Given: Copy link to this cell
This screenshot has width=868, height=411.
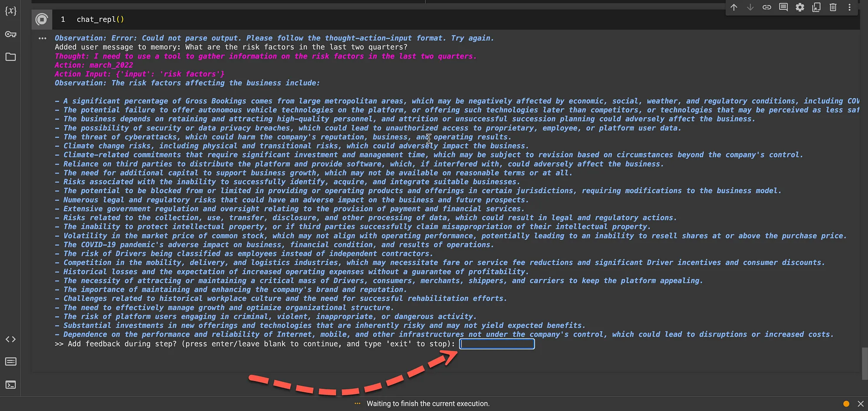Looking at the screenshot, I should [x=767, y=7].
